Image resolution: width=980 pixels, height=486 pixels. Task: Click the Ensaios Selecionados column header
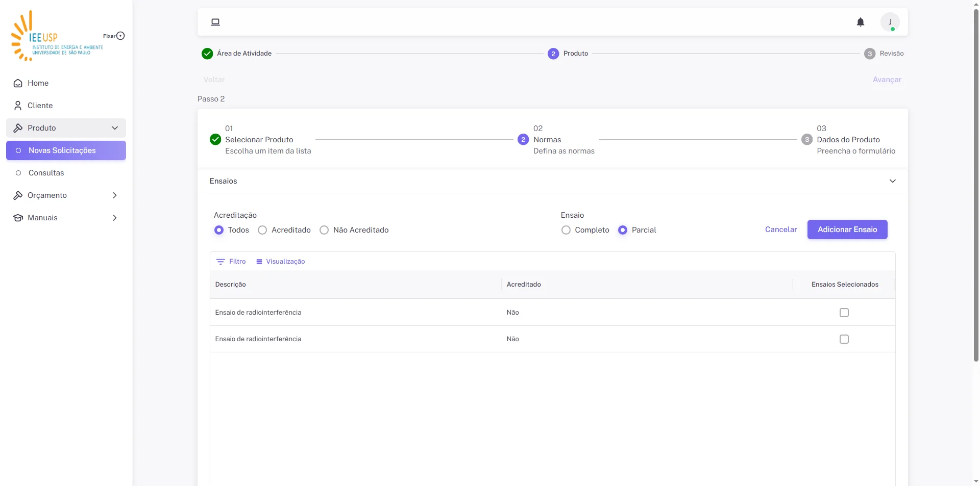[845, 285]
